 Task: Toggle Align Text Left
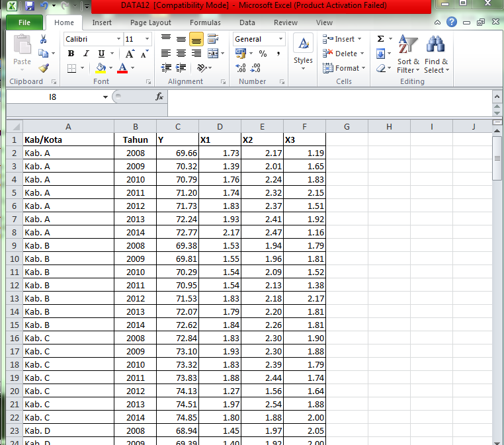pyautogui.click(x=166, y=54)
